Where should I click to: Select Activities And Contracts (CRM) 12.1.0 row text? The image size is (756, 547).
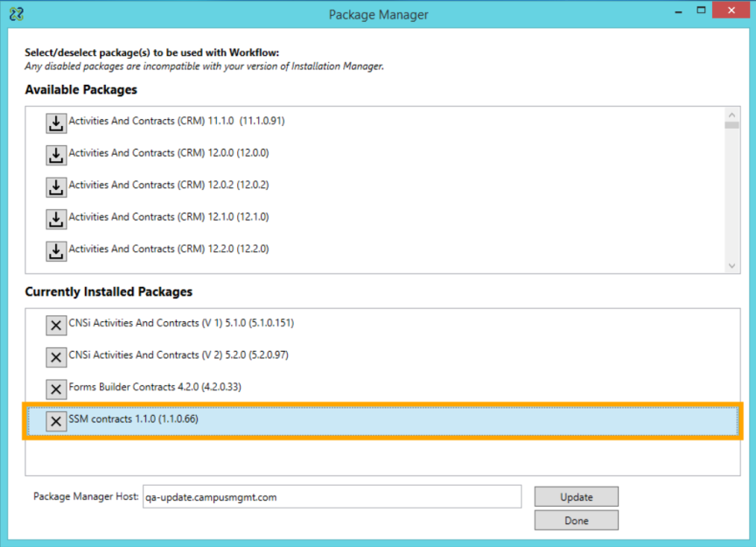[x=168, y=217]
